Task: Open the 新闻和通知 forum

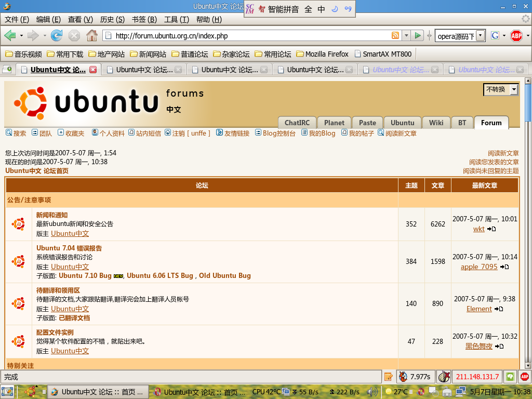Action: tap(52, 215)
